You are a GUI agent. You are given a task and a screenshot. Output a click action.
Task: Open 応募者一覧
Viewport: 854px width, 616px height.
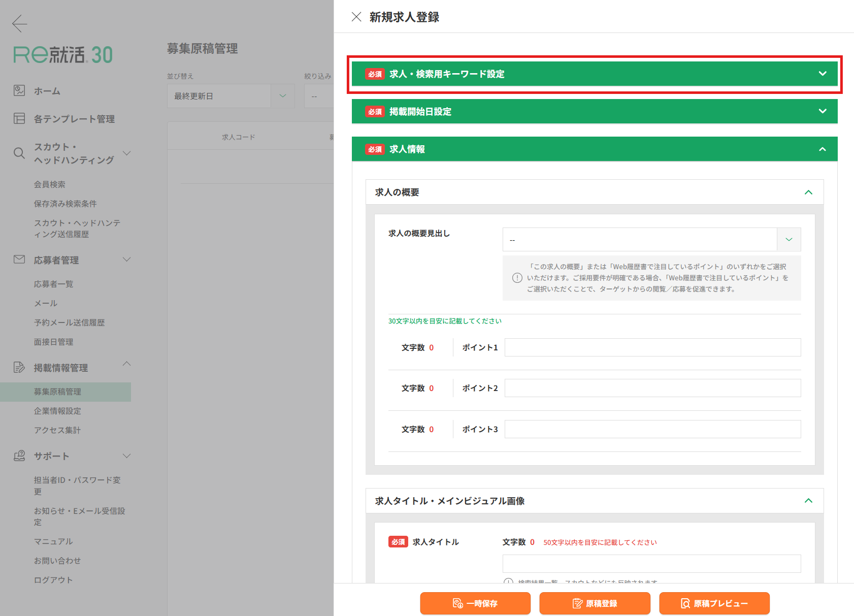pyautogui.click(x=53, y=284)
